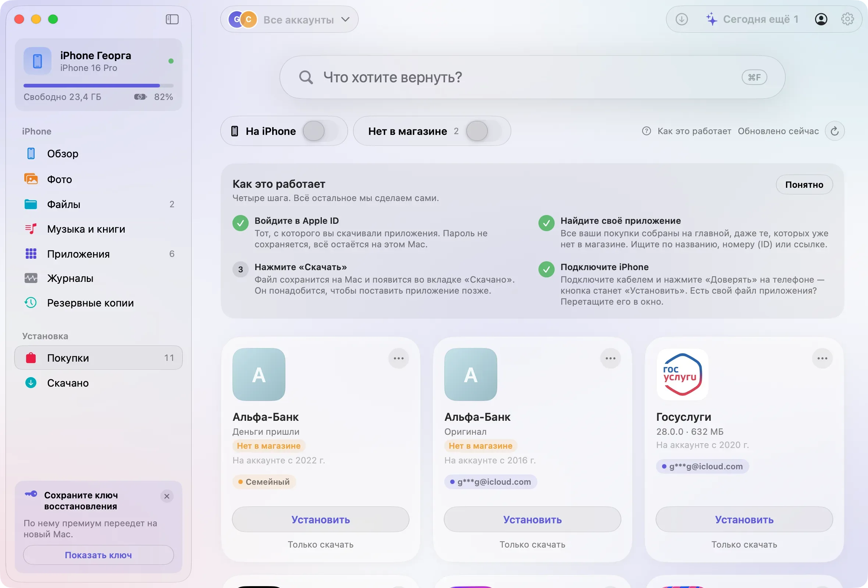Click Установить for Госуслуги
This screenshot has width=868, height=588.
coord(744,519)
